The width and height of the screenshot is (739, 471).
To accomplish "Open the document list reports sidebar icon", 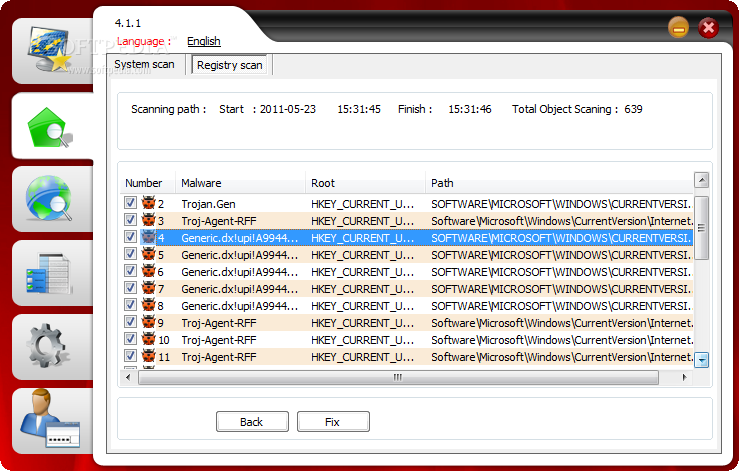I will [49, 273].
